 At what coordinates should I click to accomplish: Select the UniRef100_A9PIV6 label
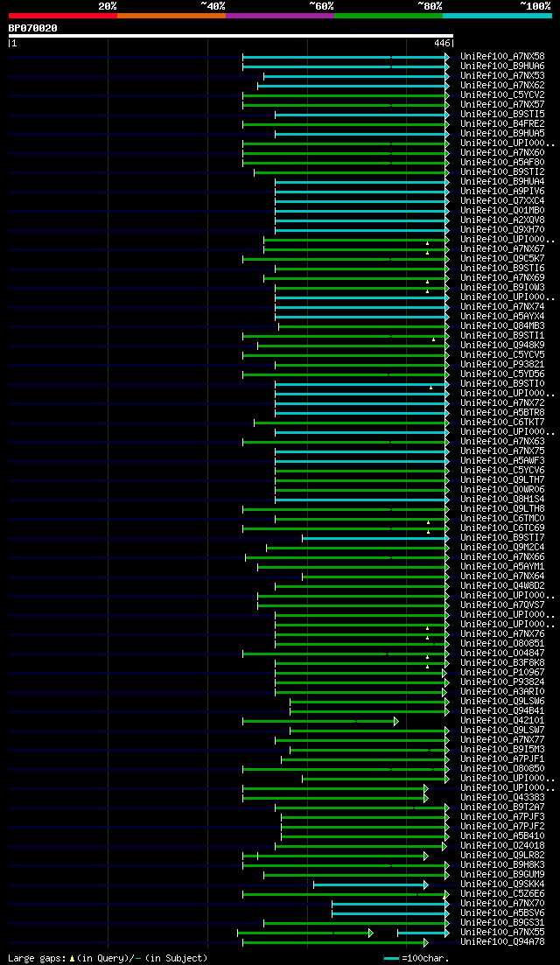pos(502,192)
